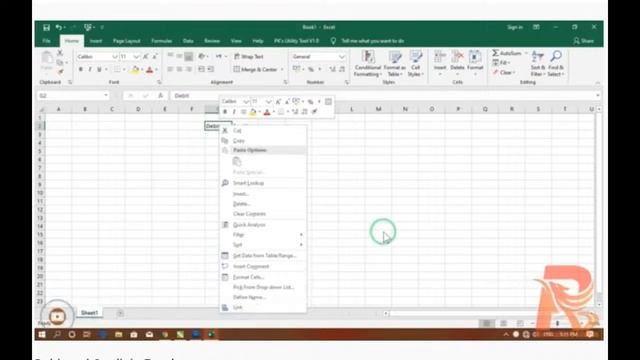
Task: Open Find & Select menu
Action: click(x=556, y=64)
